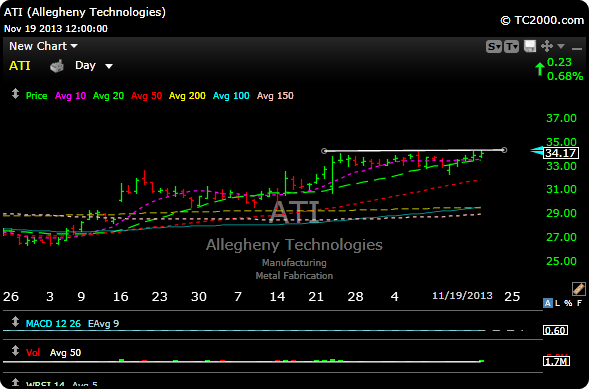Click the 0.60 MACD value box
The width and height of the screenshot is (589, 389).
[555, 330]
